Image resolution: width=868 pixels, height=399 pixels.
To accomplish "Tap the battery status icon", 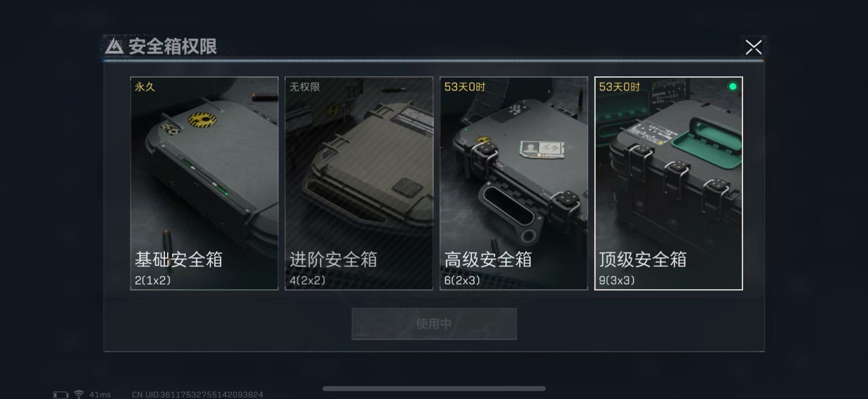I will pyautogui.click(x=61, y=395).
